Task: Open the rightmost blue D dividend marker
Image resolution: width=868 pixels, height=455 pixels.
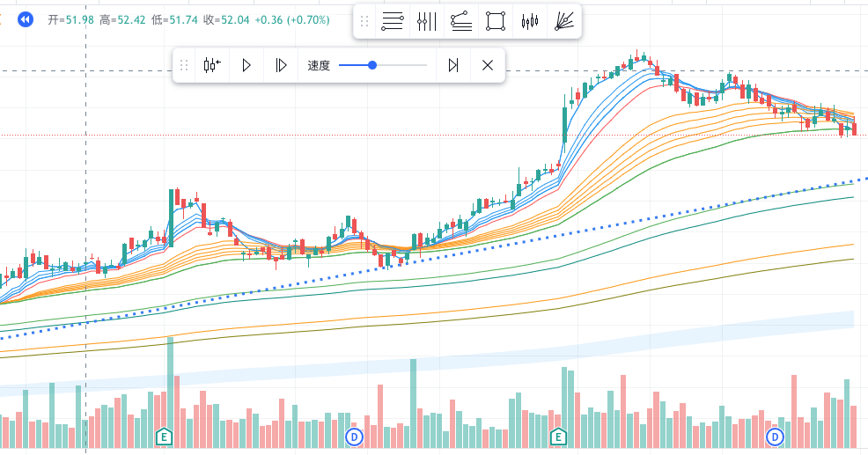Action: 775,437
